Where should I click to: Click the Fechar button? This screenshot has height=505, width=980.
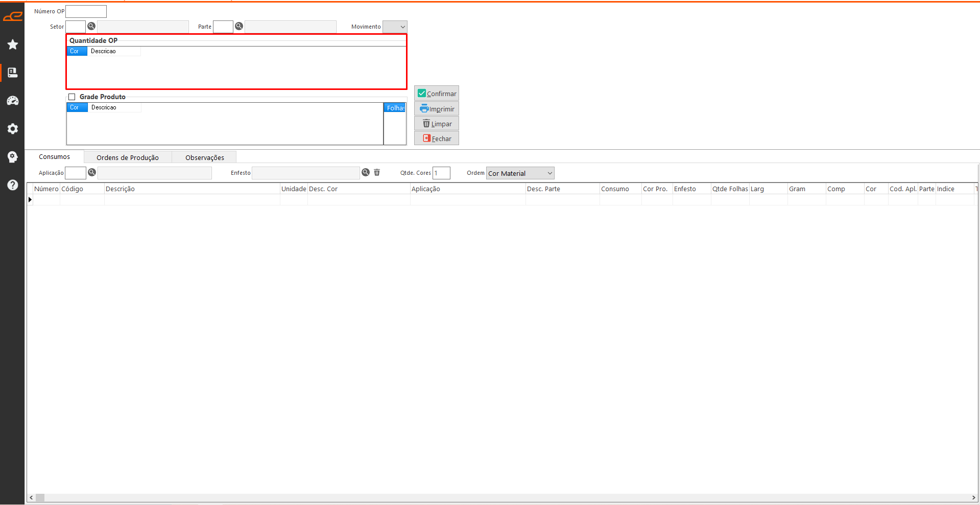pos(437,139)
